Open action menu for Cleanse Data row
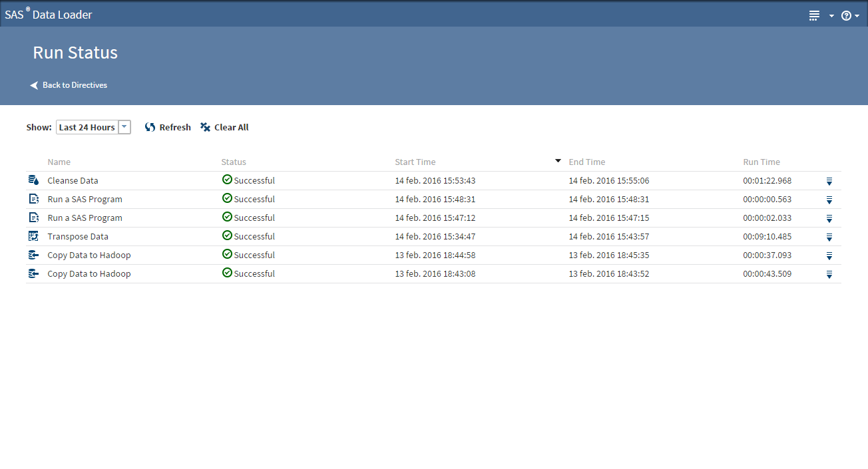 pyautogui.click(x=829, y=181)
